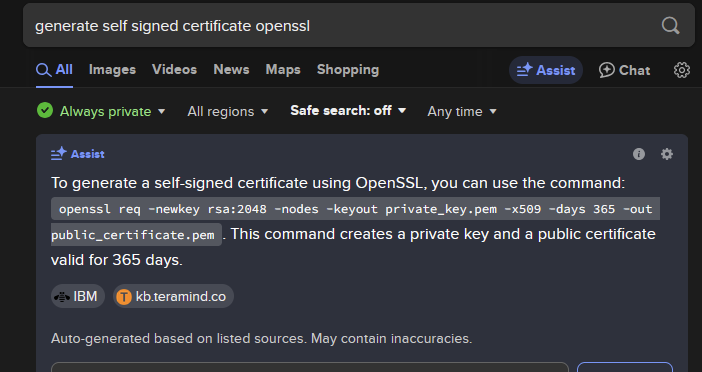Image resolution: width=702 pixels, height=372 pixels.
Task: Open the Safe search: off dropdown
Action: tap(348, 111)
